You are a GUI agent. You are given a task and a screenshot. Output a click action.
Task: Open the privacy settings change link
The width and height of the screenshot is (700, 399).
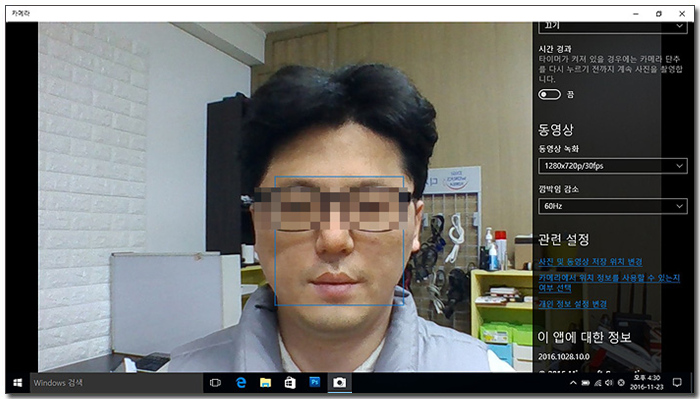(572, 304)
